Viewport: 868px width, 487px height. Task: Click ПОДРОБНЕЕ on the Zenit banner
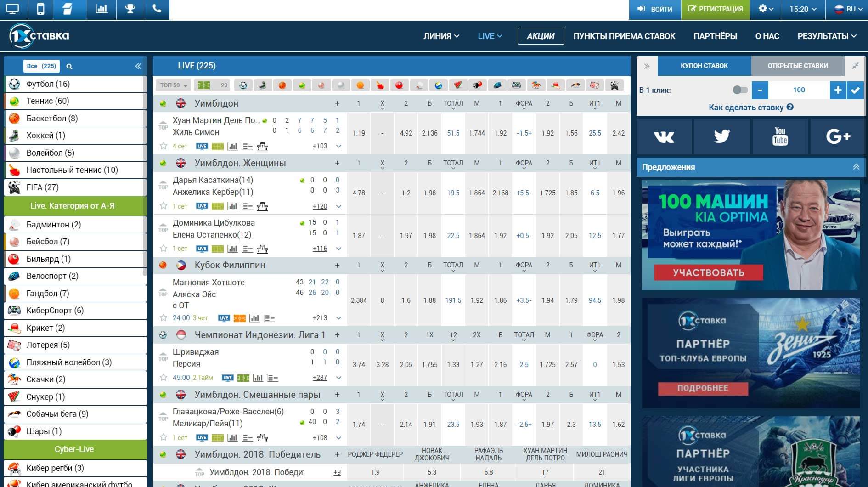click(703, 388)
